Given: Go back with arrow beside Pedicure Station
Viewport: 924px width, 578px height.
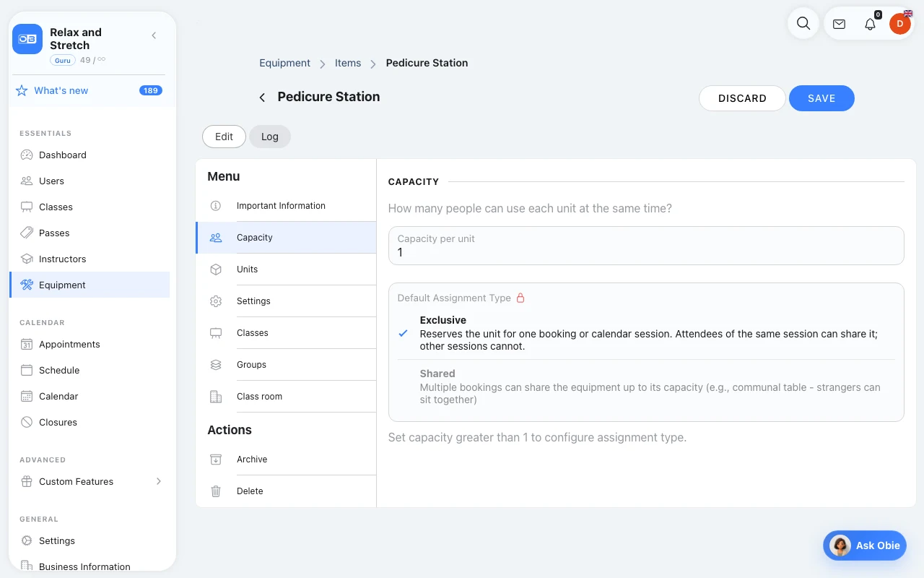Looking at the screenshot, I should tap(262, 97).
